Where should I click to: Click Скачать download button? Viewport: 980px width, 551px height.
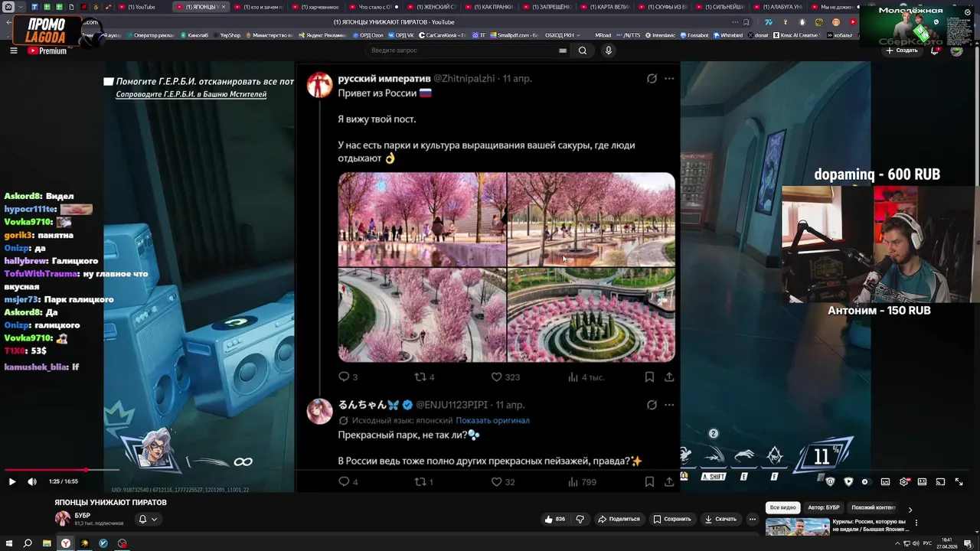click(720, 519)
